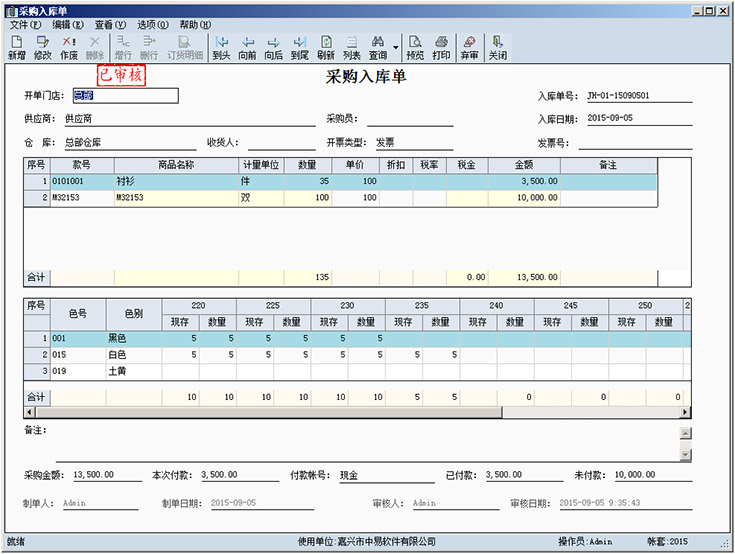This screenshot has height=554, width=735.
Task: Click the 删行 (Delete row) toolbar icon
Action: (x=149, y=48)
